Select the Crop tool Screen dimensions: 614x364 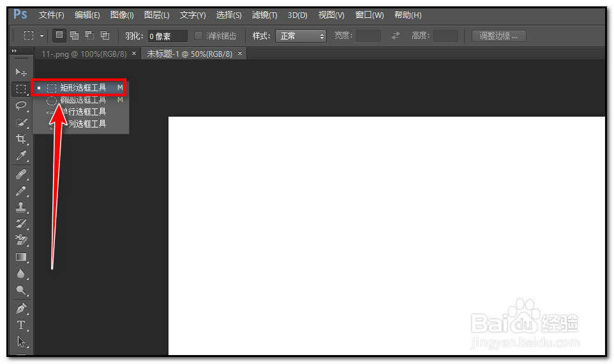coord(21,139)
